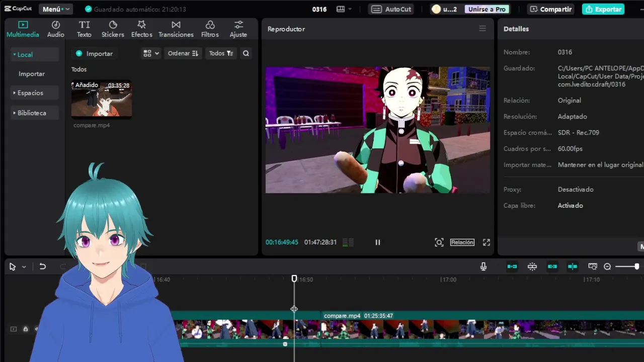Click the project name 0316 in title bar
The image size is (644, 362).
[319, 9]
